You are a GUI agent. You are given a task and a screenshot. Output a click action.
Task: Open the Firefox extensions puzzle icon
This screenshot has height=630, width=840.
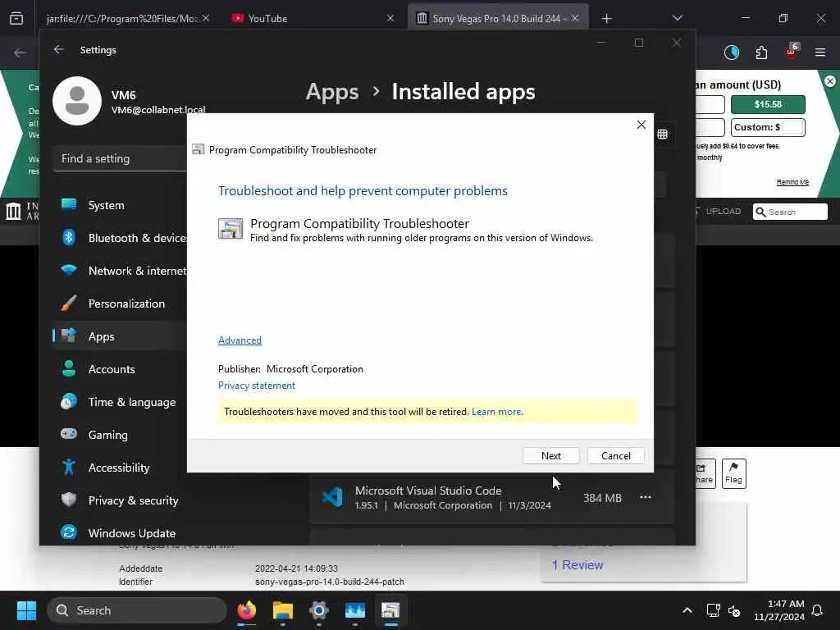[761, 52]
